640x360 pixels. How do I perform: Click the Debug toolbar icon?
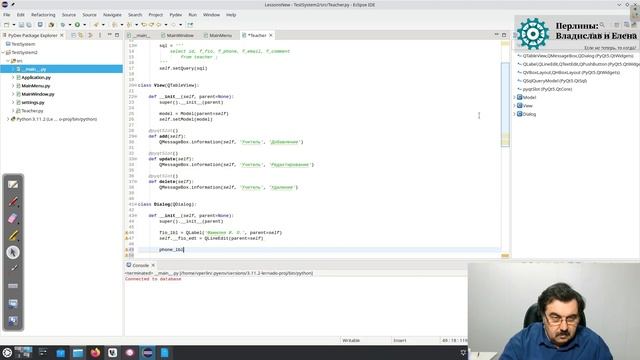[62, 25]
